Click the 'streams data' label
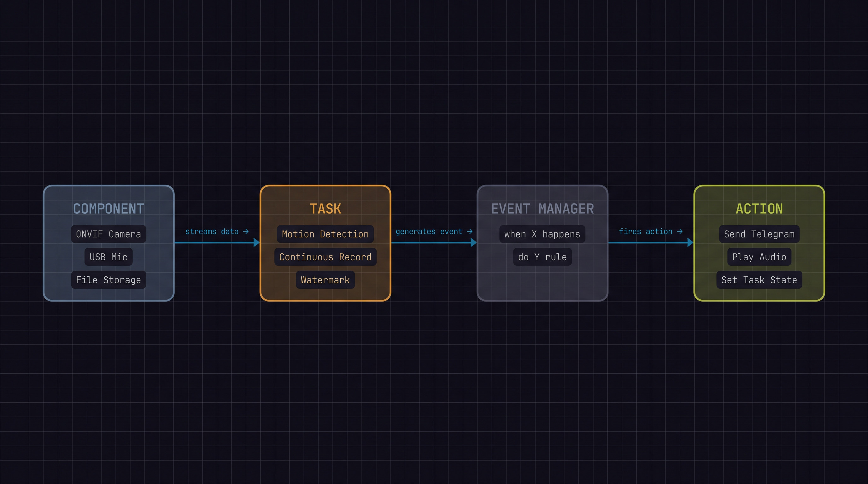Viewport: 868px width, 484px height. click(217, 232)
